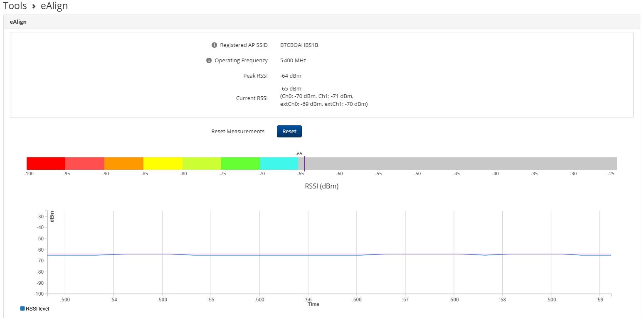Click the info icon beside Registered AP SSID
Screen dimensions: 644x318
(214, 45)
